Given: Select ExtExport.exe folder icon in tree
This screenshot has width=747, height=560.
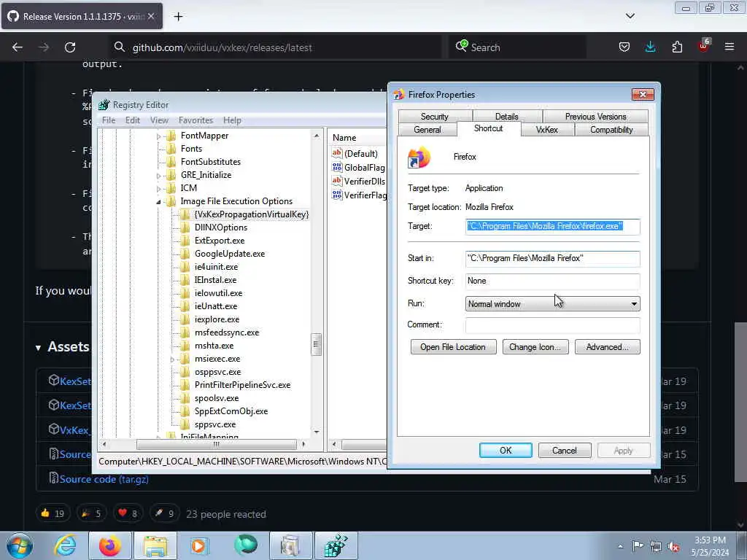Looking at the screenshot, I should coord(185,241).
